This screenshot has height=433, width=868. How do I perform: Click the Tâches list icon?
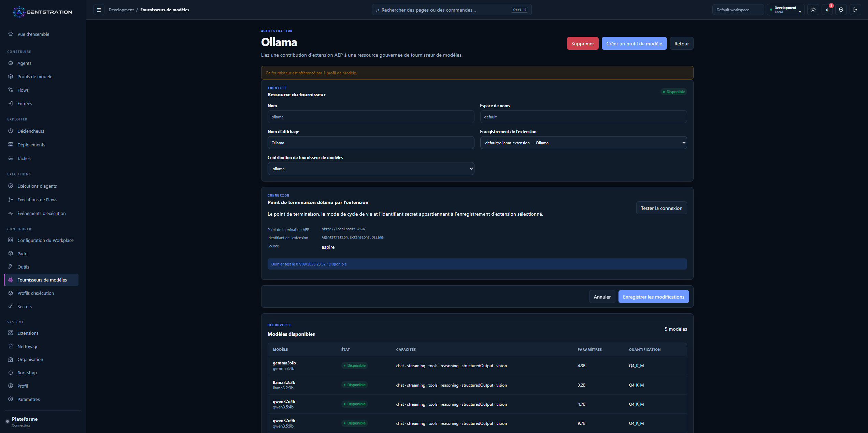click(11, 158)
